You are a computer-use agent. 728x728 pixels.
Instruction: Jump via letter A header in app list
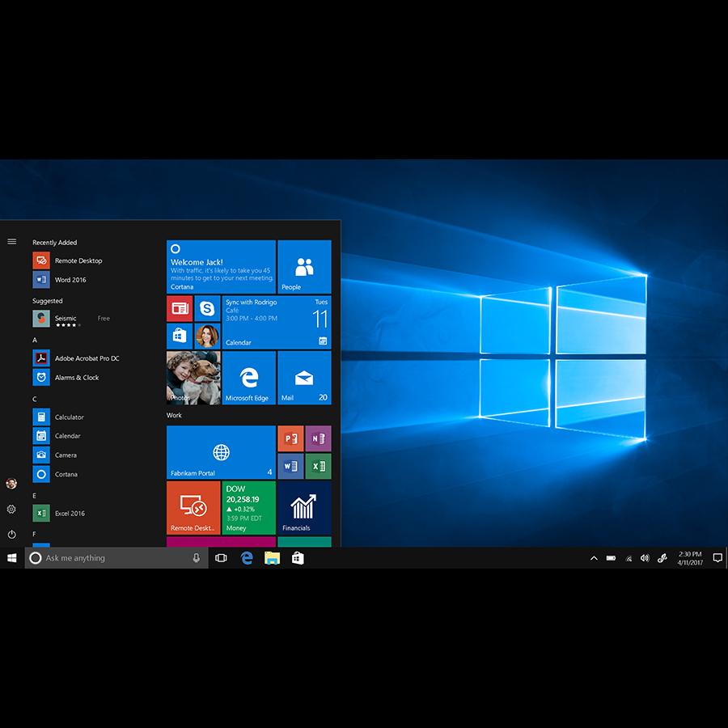tap(34, 340)
